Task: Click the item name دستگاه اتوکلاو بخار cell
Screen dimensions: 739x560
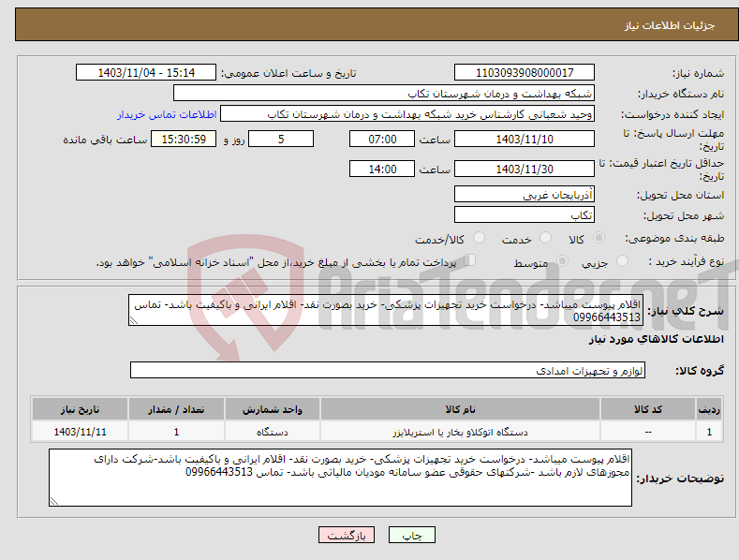Action: pos(460,432)
